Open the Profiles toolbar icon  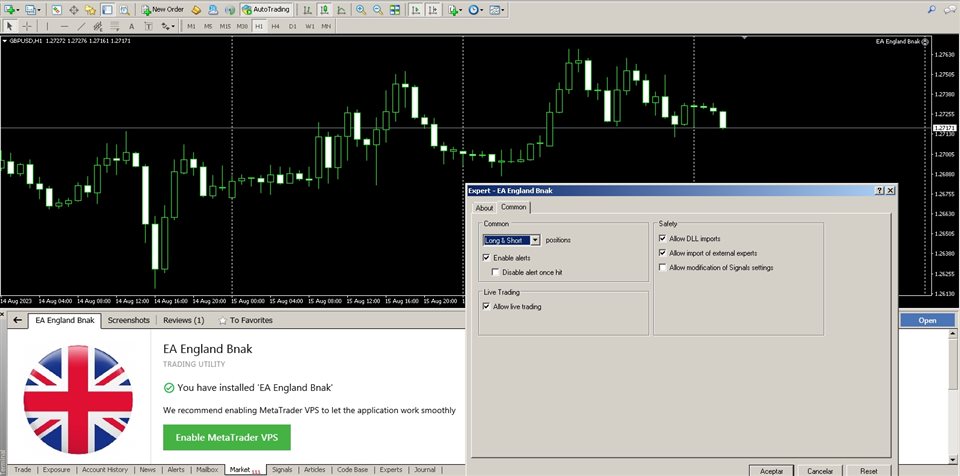(32, 10)
